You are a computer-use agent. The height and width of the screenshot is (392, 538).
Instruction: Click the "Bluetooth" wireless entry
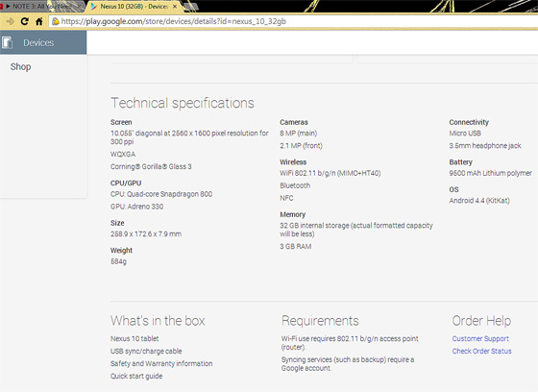[295, 185]
